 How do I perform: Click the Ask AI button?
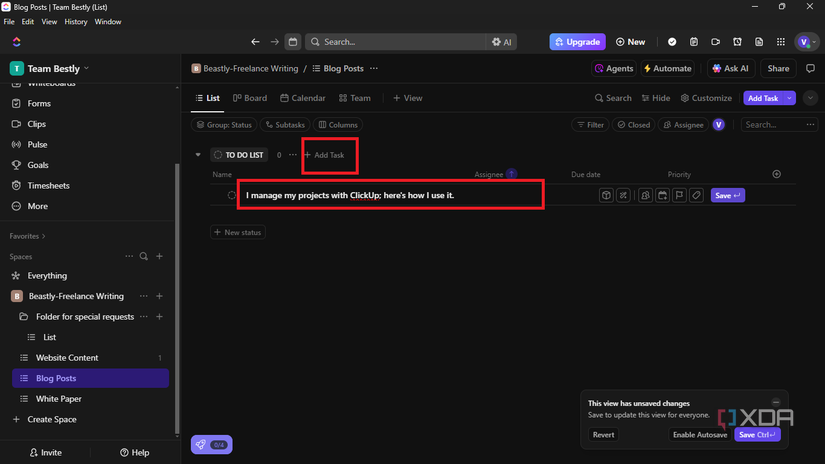730,68
